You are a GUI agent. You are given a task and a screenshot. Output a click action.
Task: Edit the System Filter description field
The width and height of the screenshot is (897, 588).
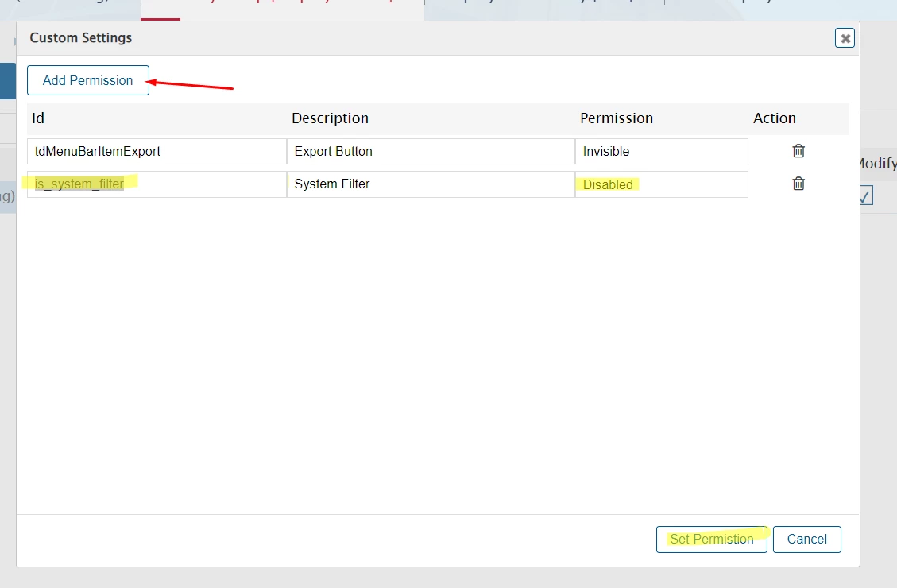(x=431, y=184)
